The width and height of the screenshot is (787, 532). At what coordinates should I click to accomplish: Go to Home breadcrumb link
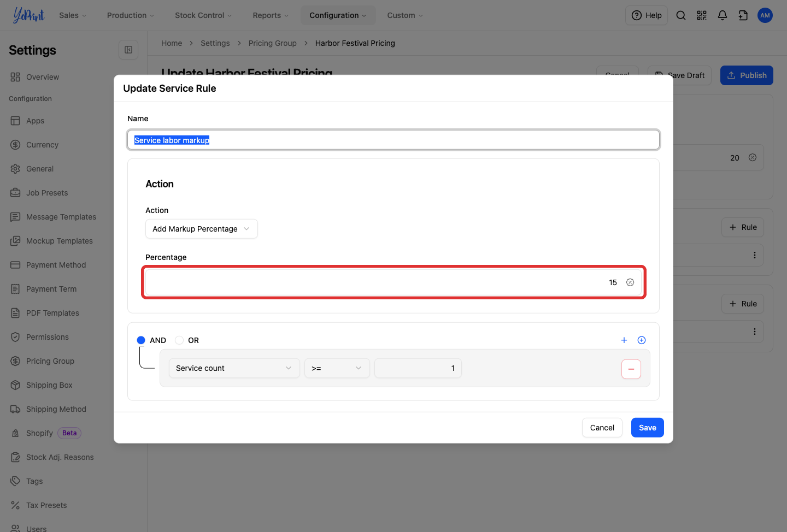[172, 43]
